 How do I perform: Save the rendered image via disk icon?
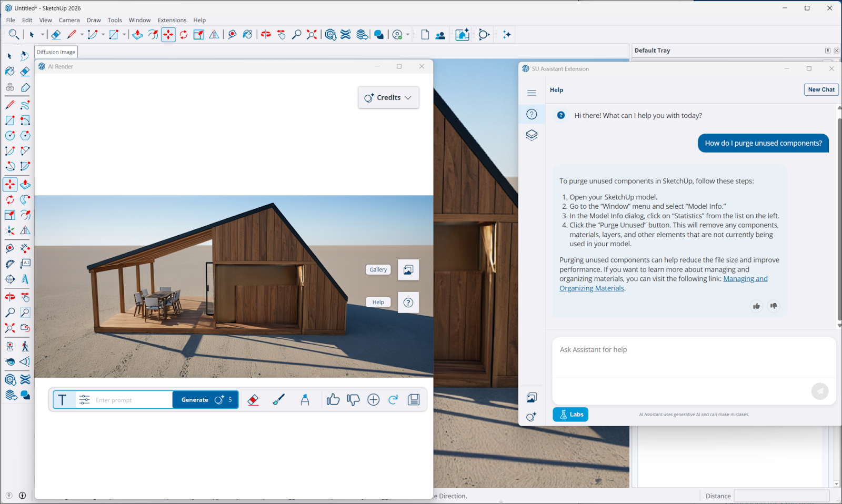pos(414,399)
